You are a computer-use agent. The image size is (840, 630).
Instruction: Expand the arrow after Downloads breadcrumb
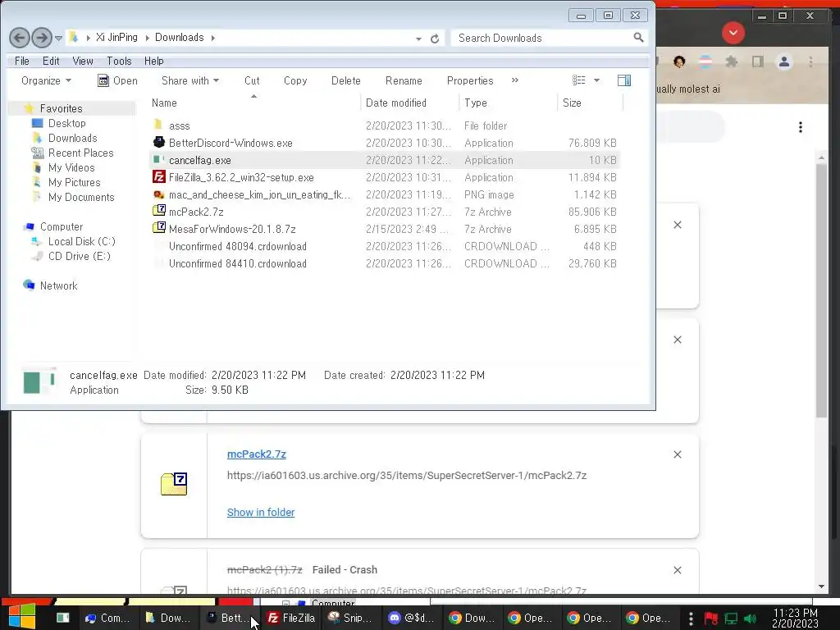point(213,38)
